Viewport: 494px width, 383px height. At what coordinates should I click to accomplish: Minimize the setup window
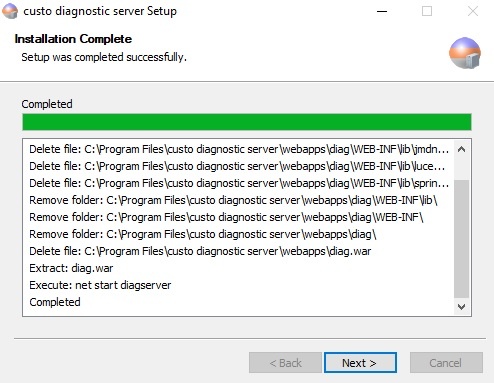point(382,11)
